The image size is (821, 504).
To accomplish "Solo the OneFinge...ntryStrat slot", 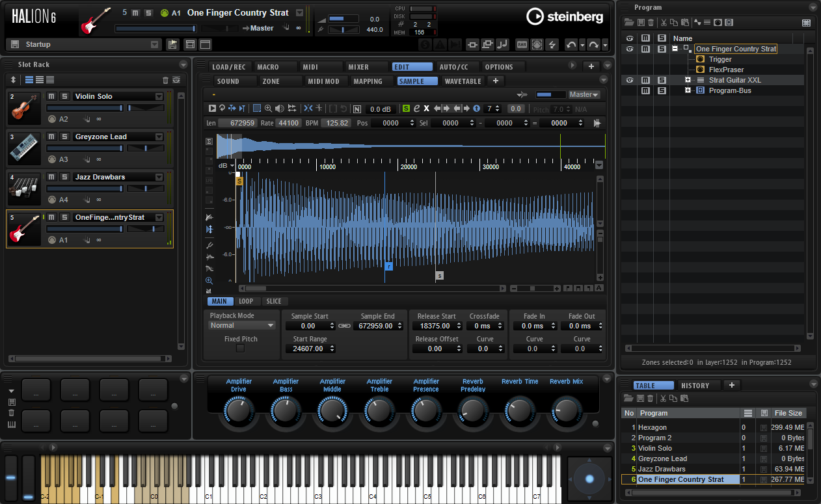I will pyautogui.click(x=64, y=217).
